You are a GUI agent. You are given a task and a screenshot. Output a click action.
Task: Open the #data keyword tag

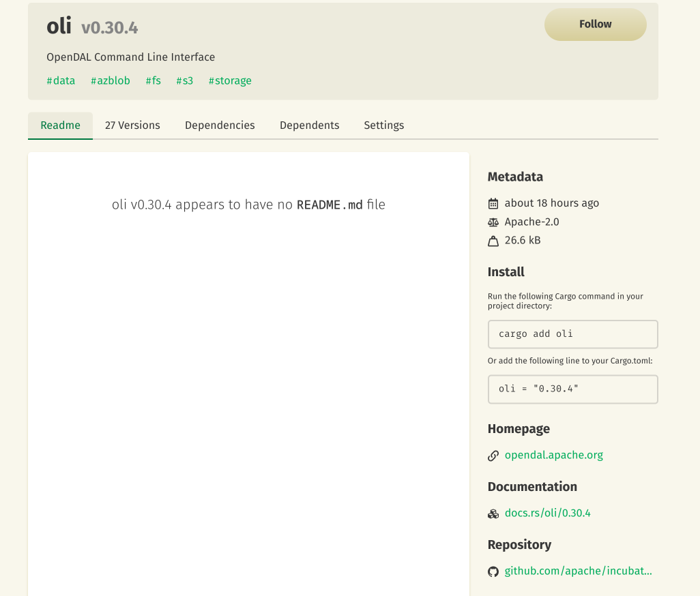click(x=61, y=80)
